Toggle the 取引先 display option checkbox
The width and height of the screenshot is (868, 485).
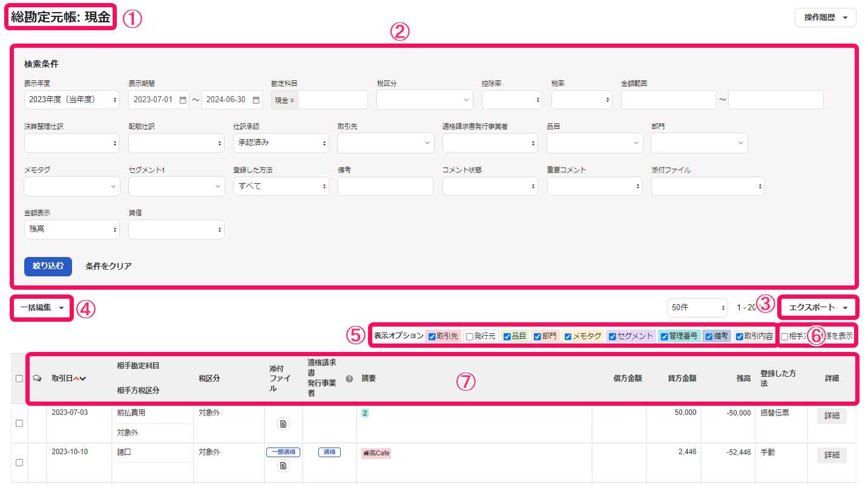432,337
